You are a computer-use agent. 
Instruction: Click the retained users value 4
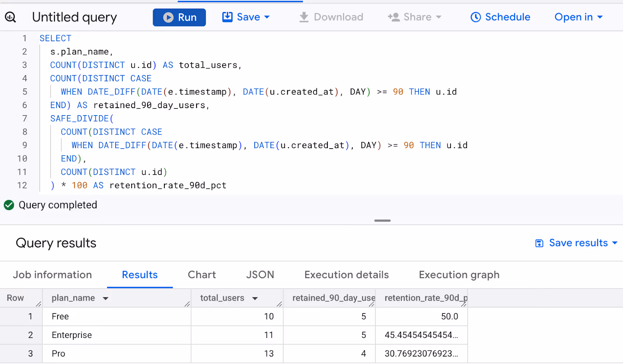pos(364,353)
